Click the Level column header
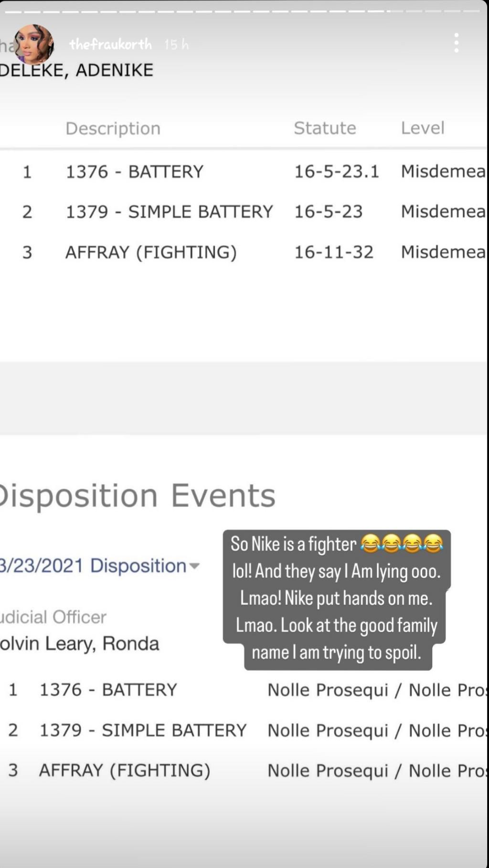Screen dimensions: 489x868 coord(423,128)
